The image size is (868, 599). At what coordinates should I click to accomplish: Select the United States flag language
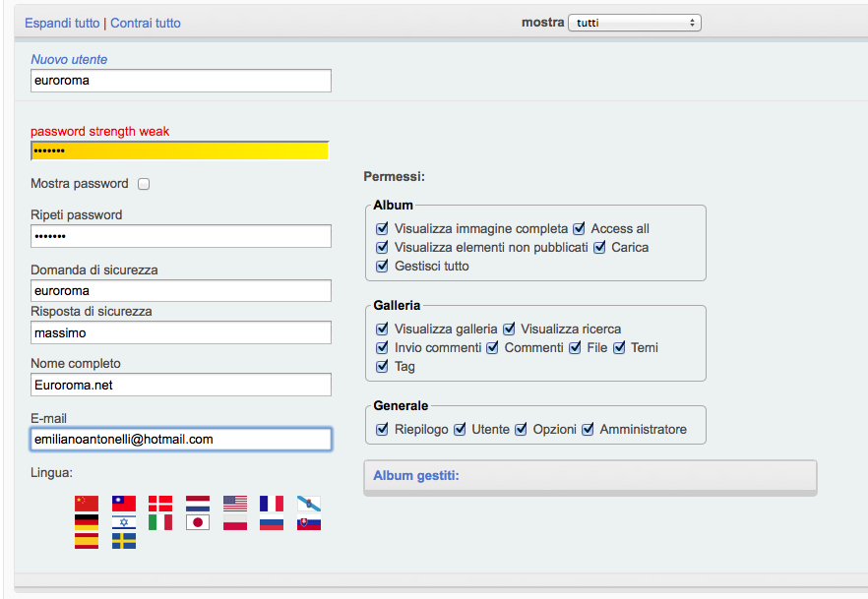click(234, 504)
